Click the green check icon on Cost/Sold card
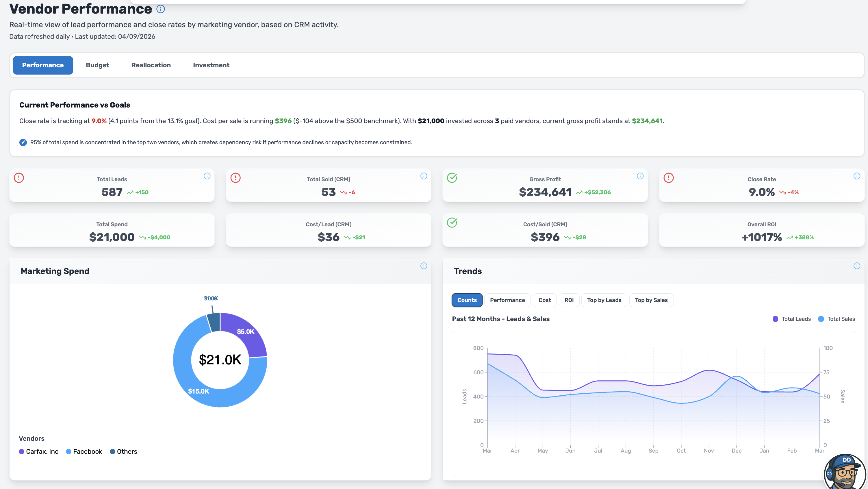Screen dimensions: 868x489 click(x=452, y=223)
